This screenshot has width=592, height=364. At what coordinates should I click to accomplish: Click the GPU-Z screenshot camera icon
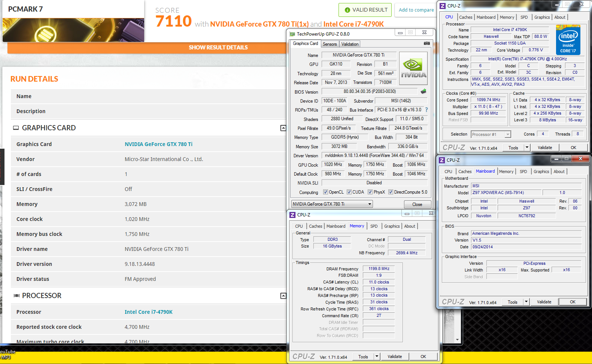click(x=426, y=43)
